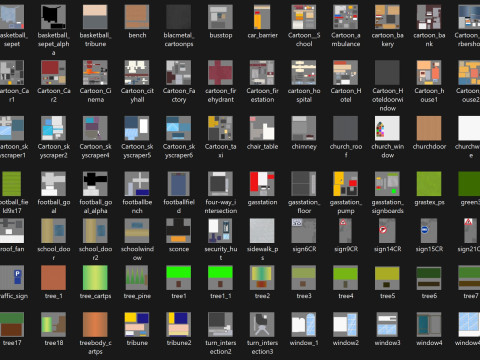The width and height of the screenshot is (480, 360).
Task: Click the tribune2 texture
Action: pos(179,325)
